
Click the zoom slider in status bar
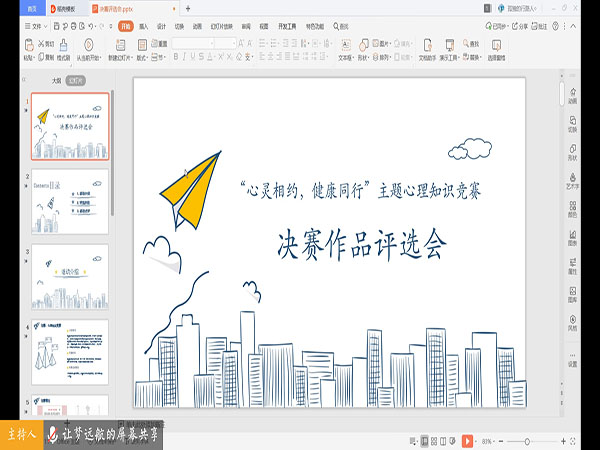pyautogui.click(x=526, y=441)
